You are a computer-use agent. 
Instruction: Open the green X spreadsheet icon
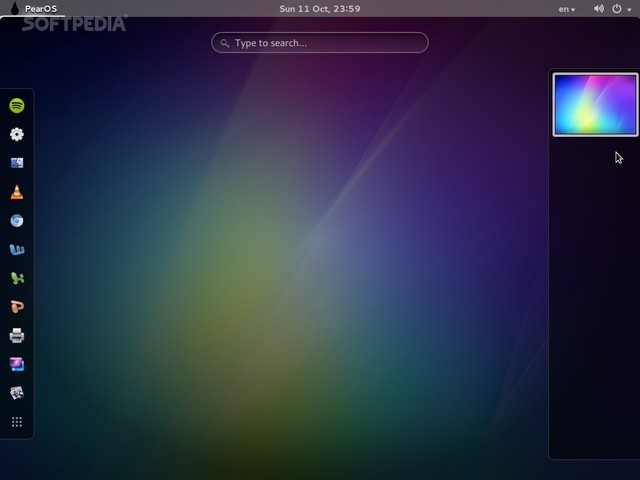17,278
